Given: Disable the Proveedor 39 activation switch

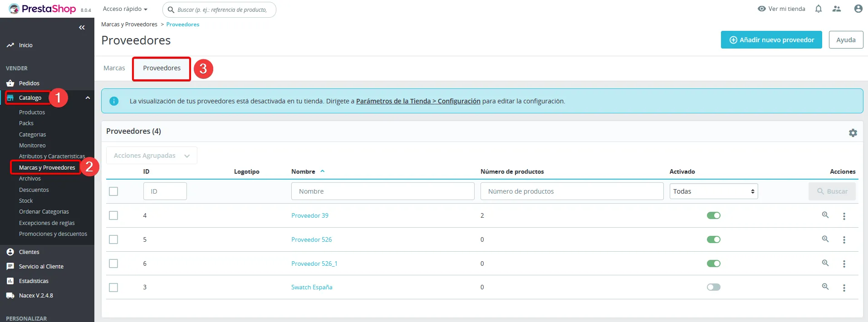Looking at the screenshot, I should coord(714,215).
